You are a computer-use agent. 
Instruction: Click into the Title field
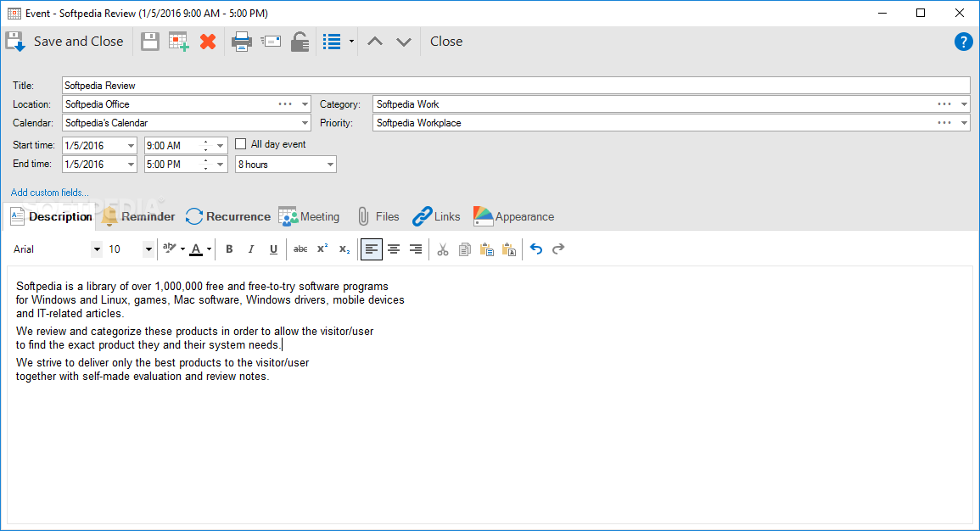point(516,86)
